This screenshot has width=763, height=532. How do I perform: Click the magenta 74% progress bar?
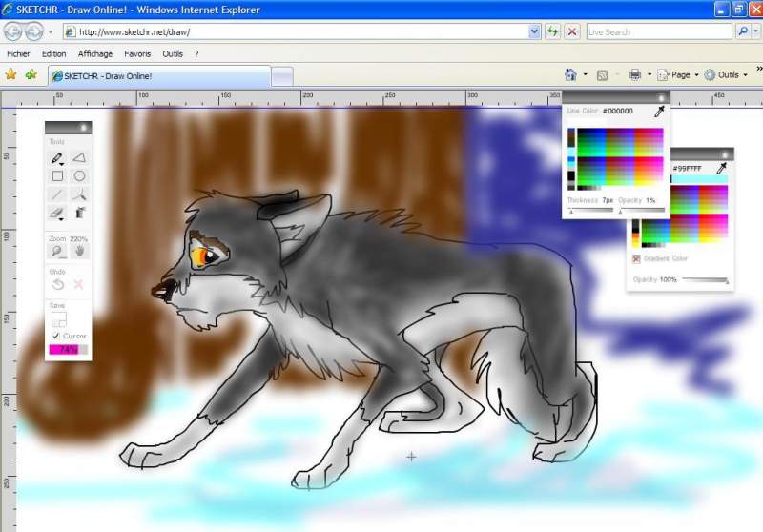68,349
